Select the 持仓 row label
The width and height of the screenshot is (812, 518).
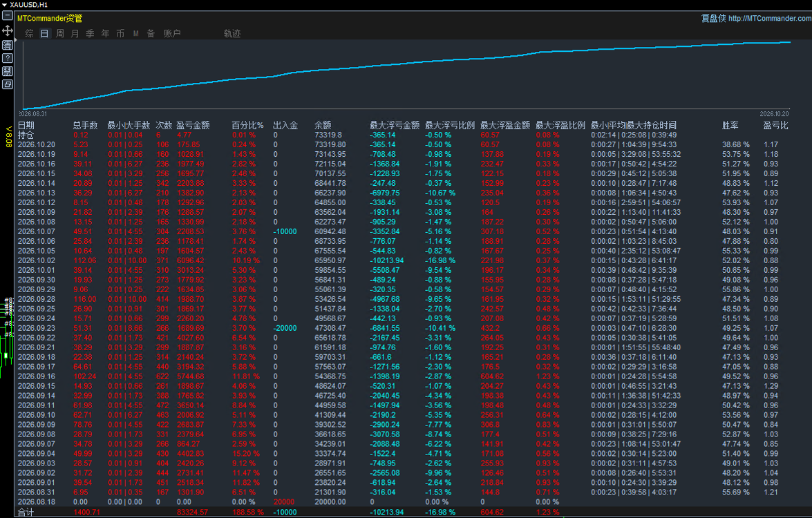click(x=26, y=135)
